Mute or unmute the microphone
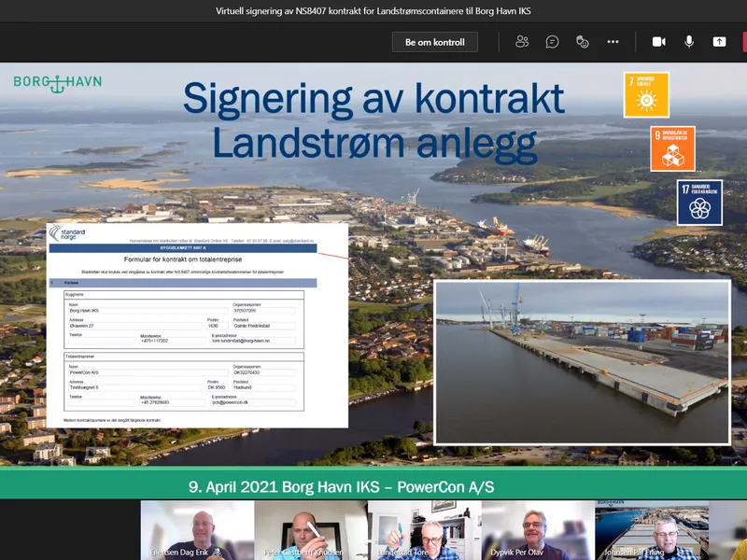The image size is (747, 560). [x=689, y=42]
